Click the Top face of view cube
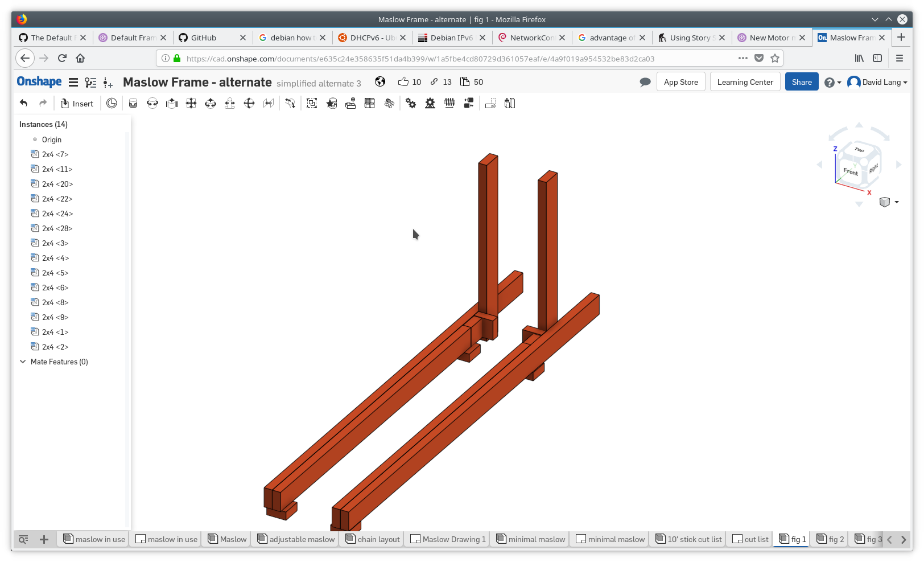 coord(859,150)
